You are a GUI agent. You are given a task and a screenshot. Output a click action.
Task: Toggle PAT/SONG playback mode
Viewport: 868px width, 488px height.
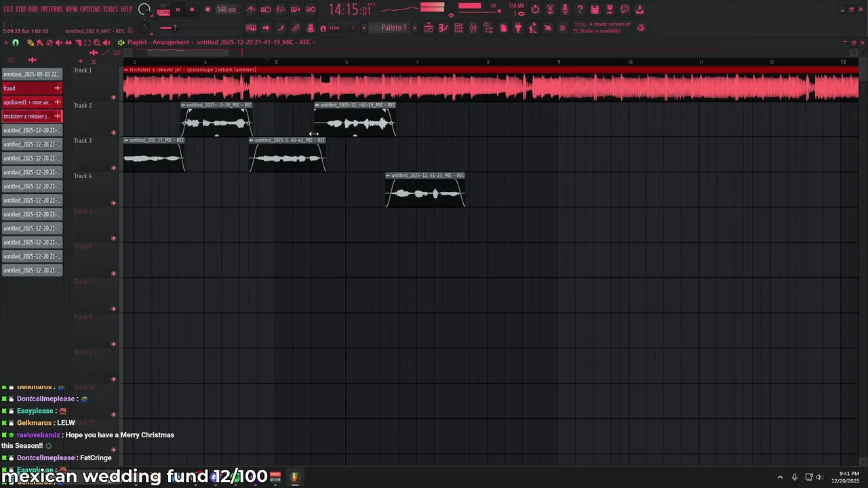tap(163, 9)
